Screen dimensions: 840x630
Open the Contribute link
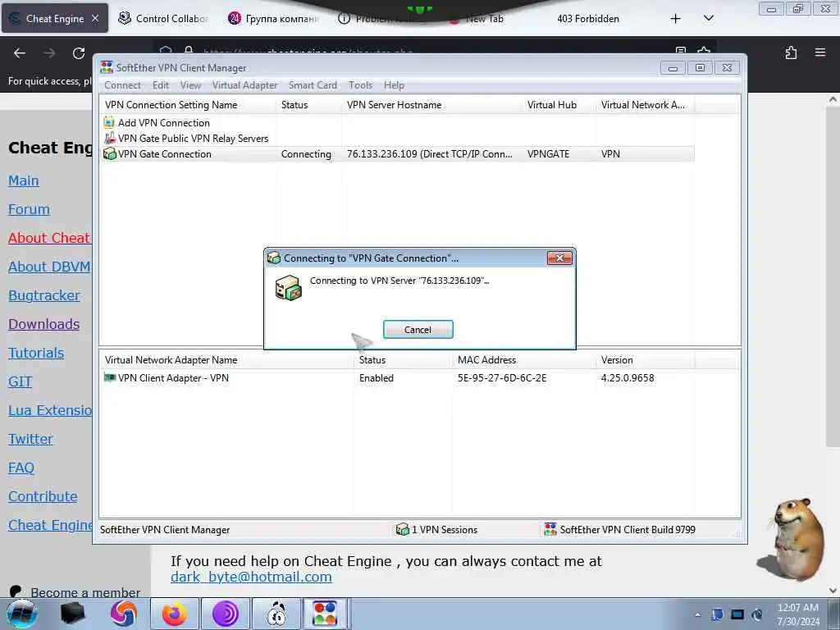[43, 496]
